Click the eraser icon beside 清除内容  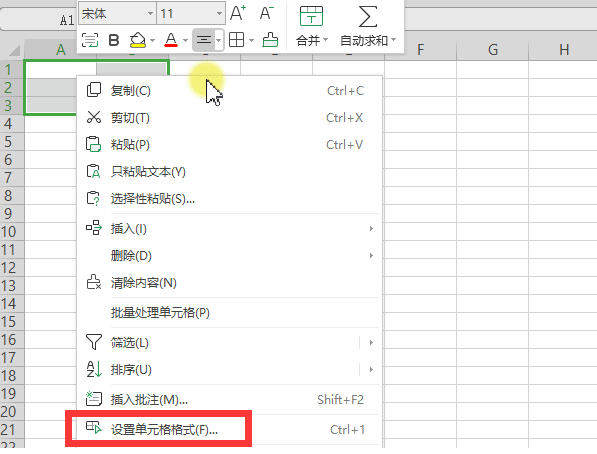point(94,282)
